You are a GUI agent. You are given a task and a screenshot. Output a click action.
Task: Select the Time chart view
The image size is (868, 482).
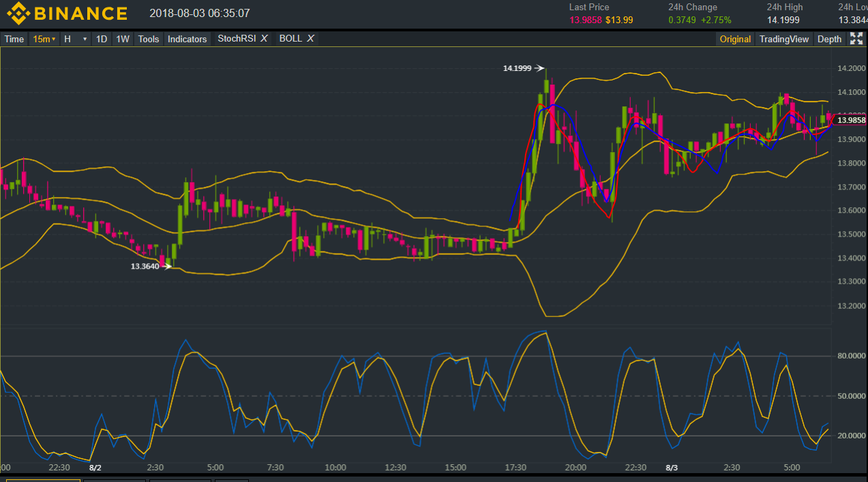pyautogui.click(x=14, y=39)
